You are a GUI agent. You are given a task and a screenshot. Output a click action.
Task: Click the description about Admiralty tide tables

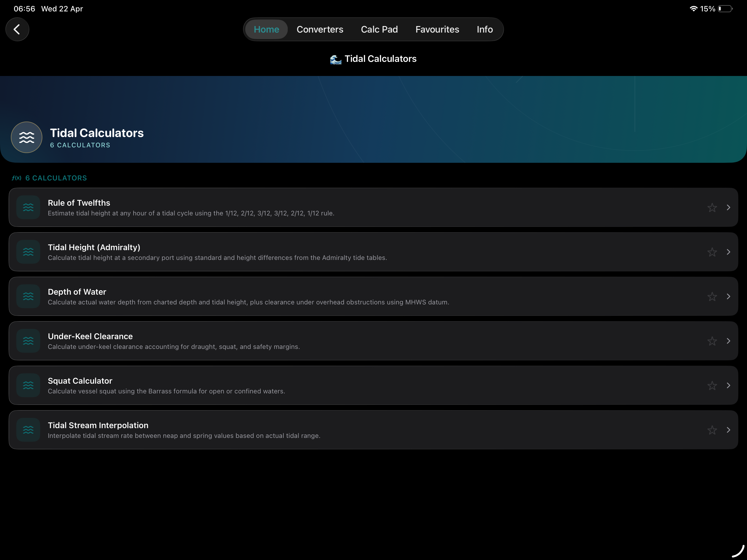[x=217, y=258]
